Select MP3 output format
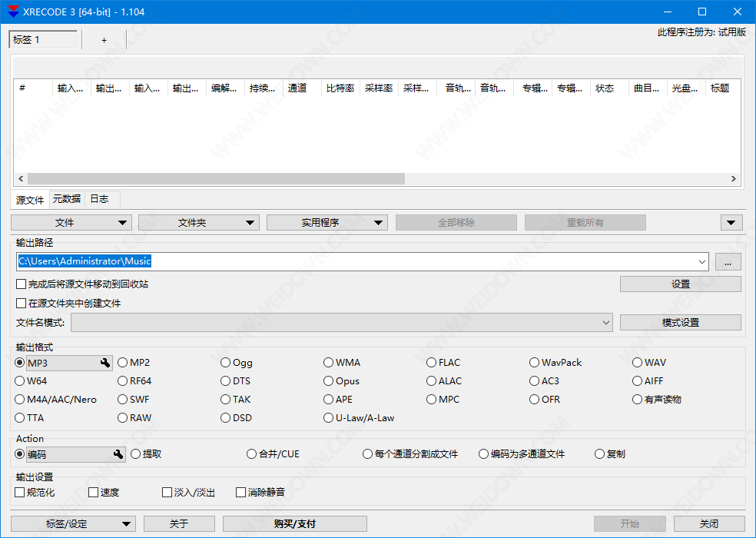This screenshot has width=756, height=538. pos(19,362)
